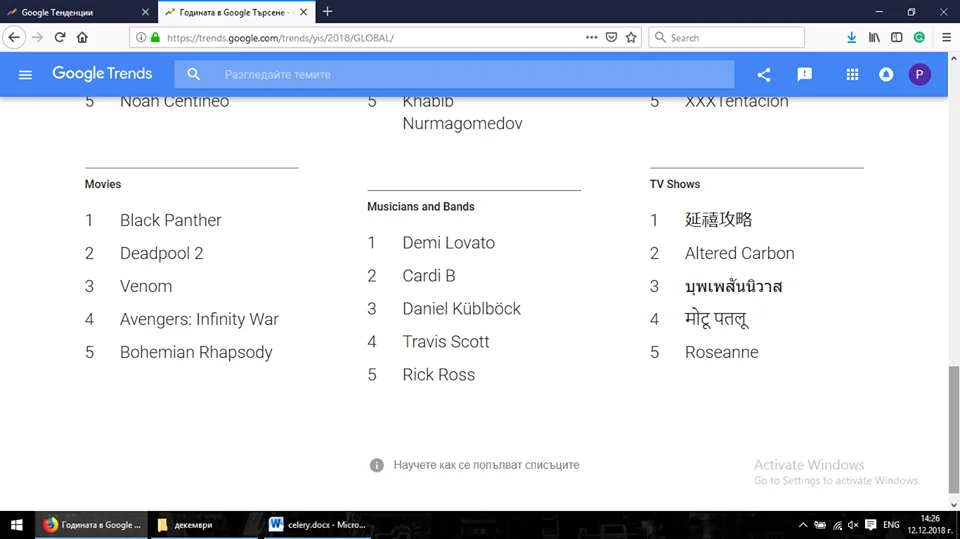Save page to Pocket
The width and height of the screenshot is (960, 539).
click(611, 37)
